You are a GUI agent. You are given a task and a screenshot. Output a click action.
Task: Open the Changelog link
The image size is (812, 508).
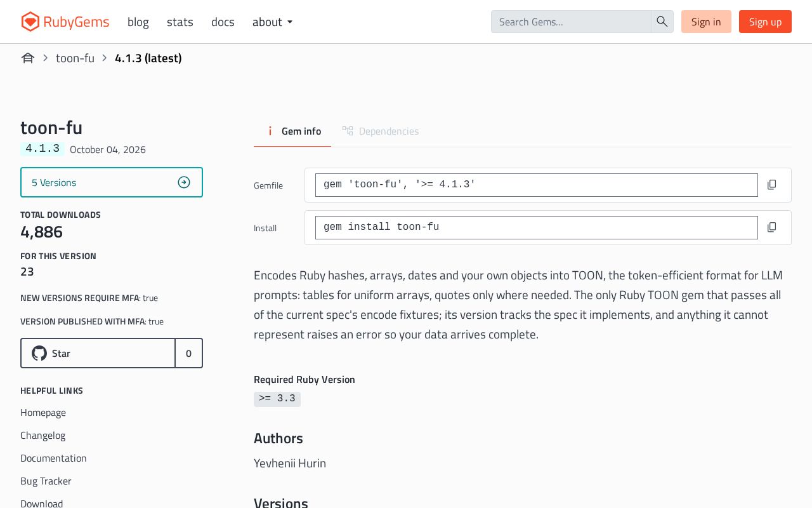[x=43, y=435]
